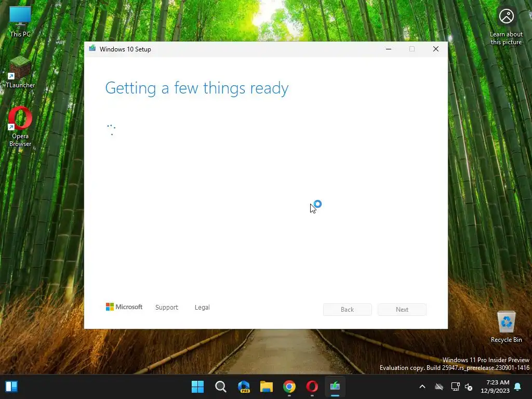532x399 pixels.
Task: Open the Windows Start menu
Action: click(197, 387)
